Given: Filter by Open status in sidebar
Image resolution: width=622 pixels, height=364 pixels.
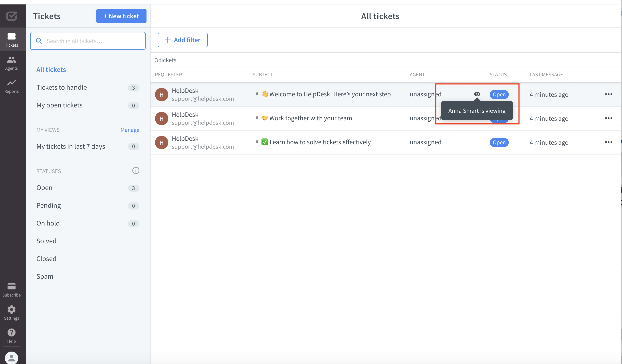Looking at the screenshot, I should (44, 188).
